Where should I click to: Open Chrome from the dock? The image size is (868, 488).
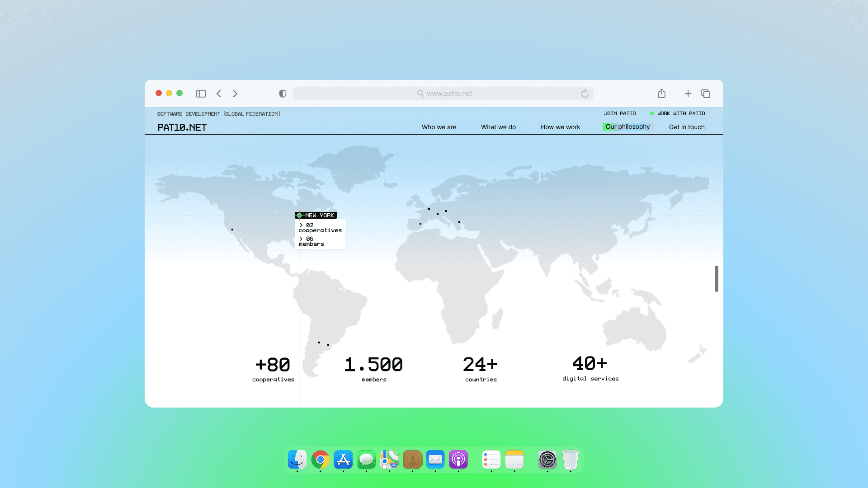click(320, 460)
